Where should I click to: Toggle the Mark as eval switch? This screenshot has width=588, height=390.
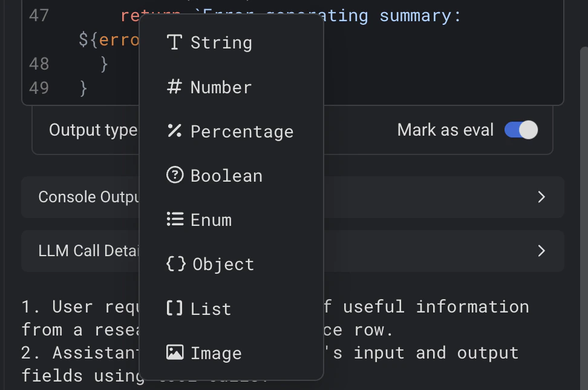pyautogui.click(x=521, y=130)
